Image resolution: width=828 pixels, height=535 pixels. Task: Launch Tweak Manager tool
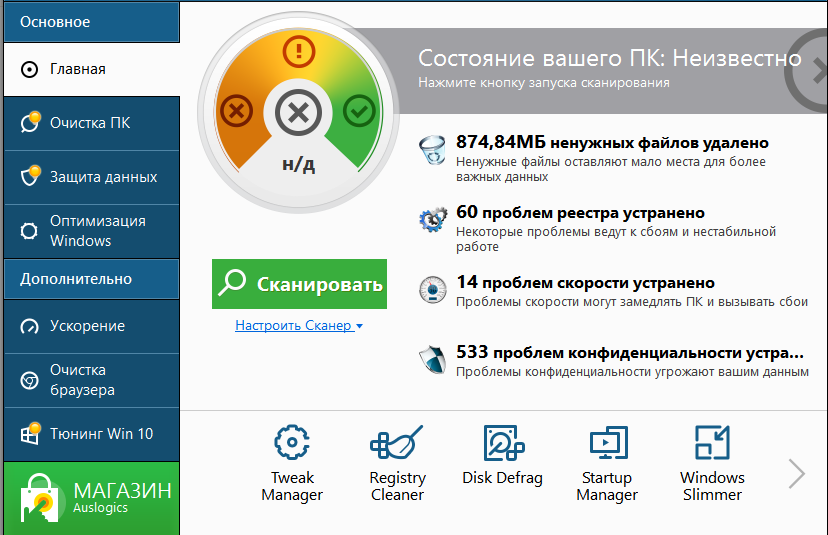(292, 463)
